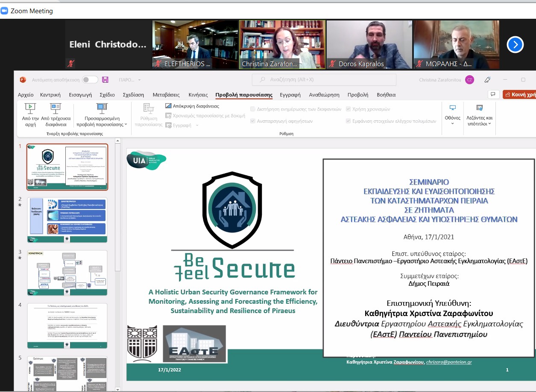Click the Share (Κοινή χρήση) button
Viewport: 536px width, 392px height.
coord(519,95)
